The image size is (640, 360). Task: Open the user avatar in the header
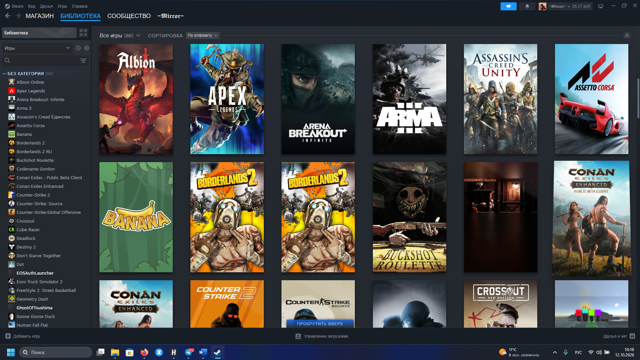click(542, 6)
